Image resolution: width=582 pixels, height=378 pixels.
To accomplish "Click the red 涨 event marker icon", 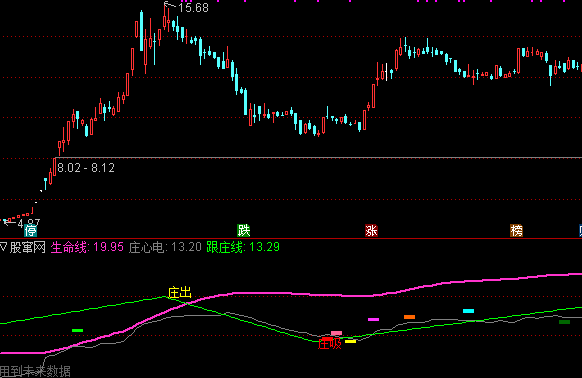I will coord(371,231).
